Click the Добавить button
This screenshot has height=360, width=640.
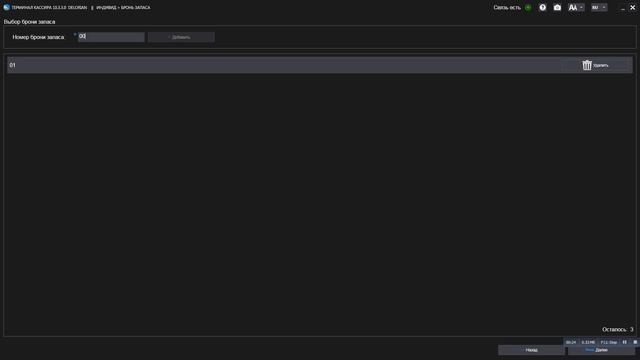(181, 37)
